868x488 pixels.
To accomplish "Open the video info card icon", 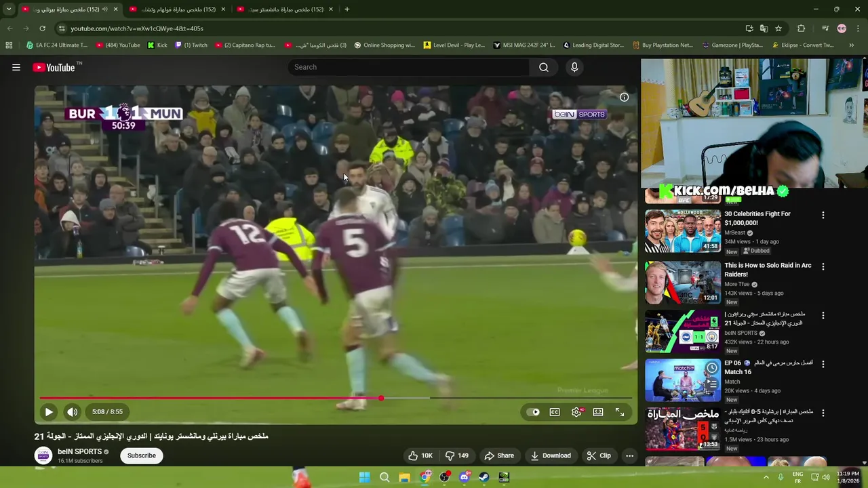I will pyautogui.click(x=624, y=97).
